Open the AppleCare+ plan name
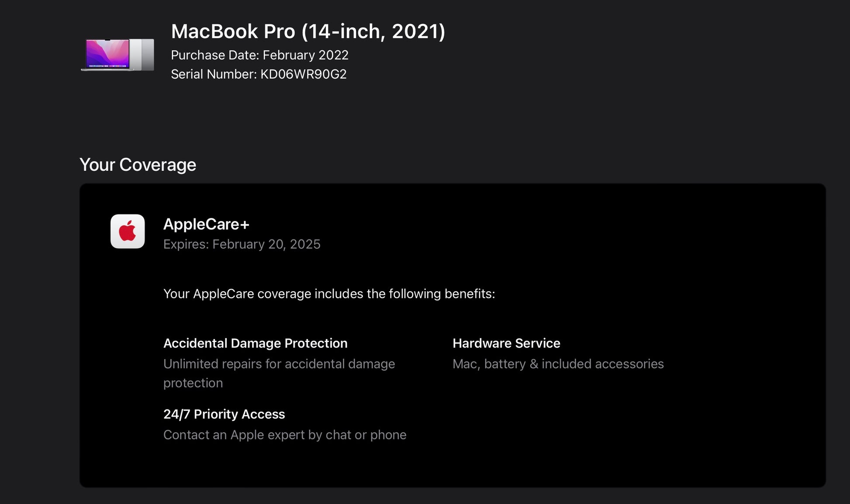Viewport: 850px width, 504px height. [x=206, y=224]
